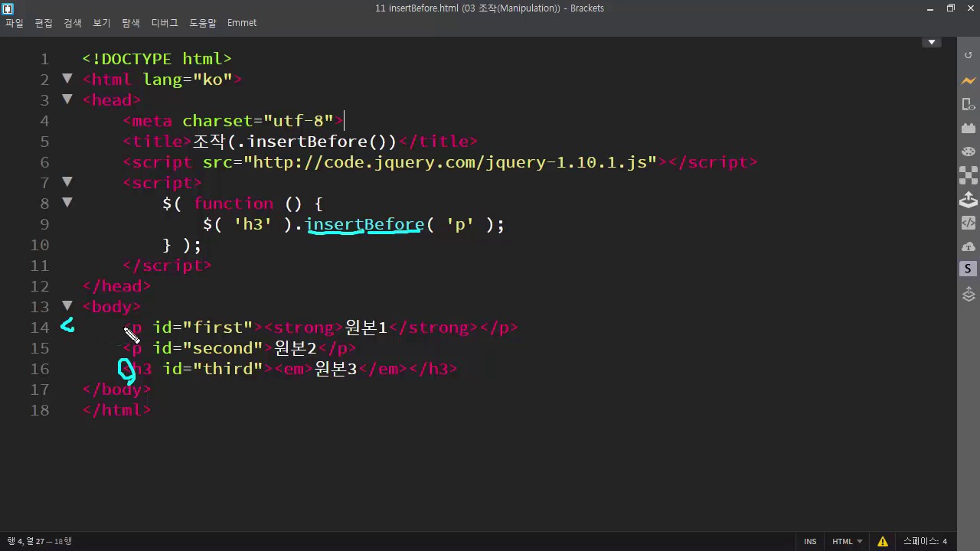
Task: Open the cloud fonts icon in the sidebar
Action: (969, 246)
